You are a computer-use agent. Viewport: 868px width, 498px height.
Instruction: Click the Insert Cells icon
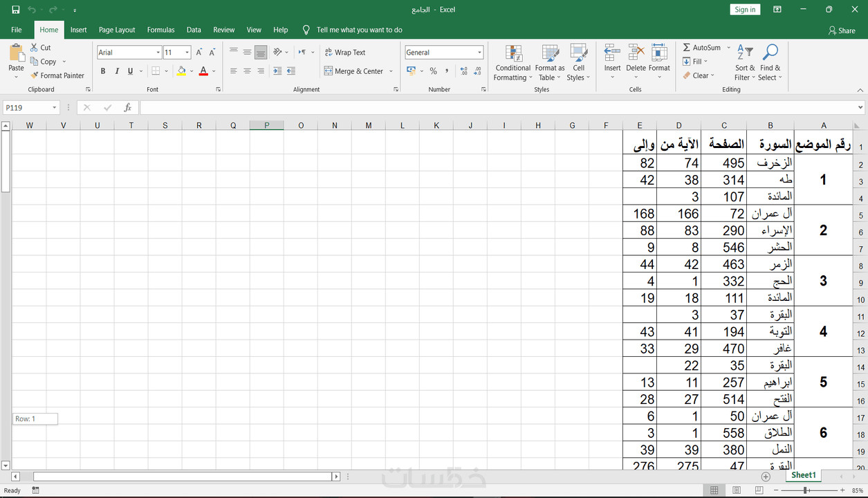pyautogui.click(x=611, y=55)
